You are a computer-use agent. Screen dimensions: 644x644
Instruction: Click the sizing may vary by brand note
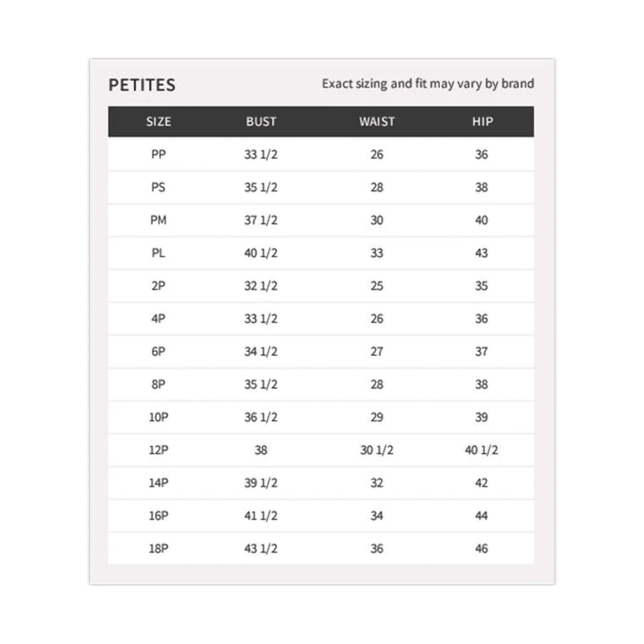click(428, 83)
